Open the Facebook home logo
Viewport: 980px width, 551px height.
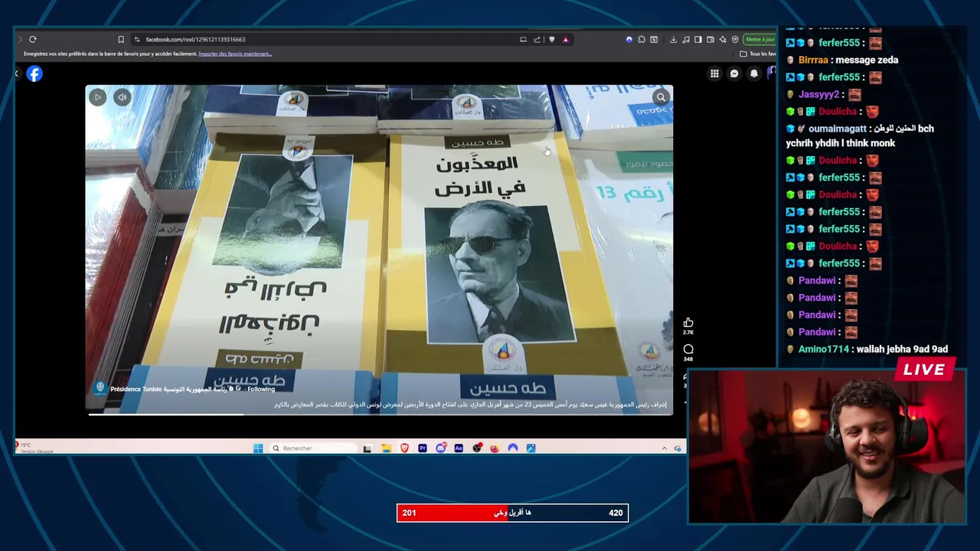click(x=34, y=73)
